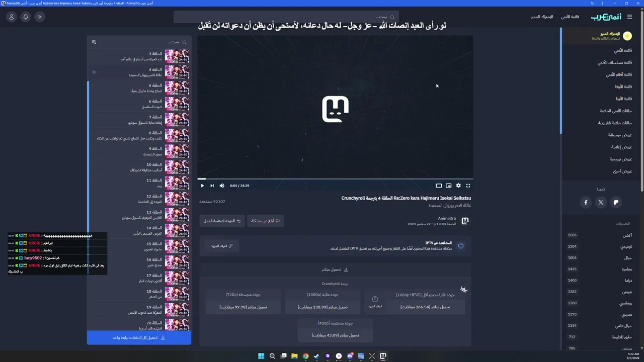The height and width of the screenshot is (362, 644).
Task: Click the Anime3rb uploader avatar icon
Action: click(x=465, y=221)
